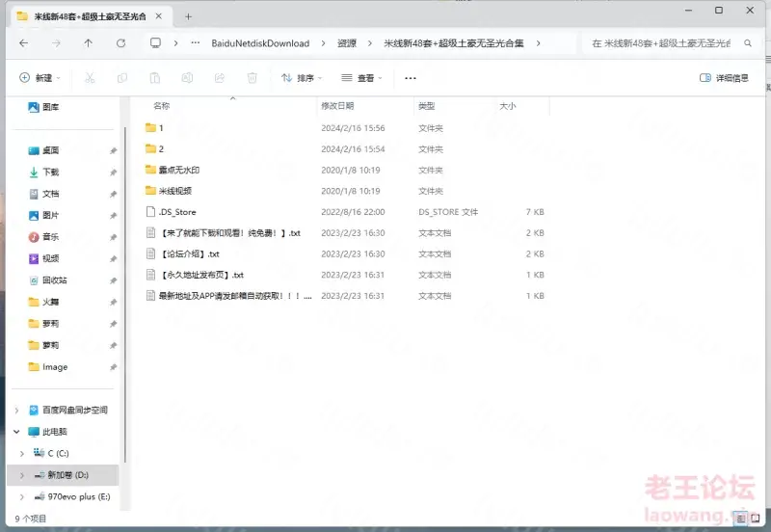This screenshot has width=771, height=532.
Task: Collapse the This PC tree node
Action: 16,432
